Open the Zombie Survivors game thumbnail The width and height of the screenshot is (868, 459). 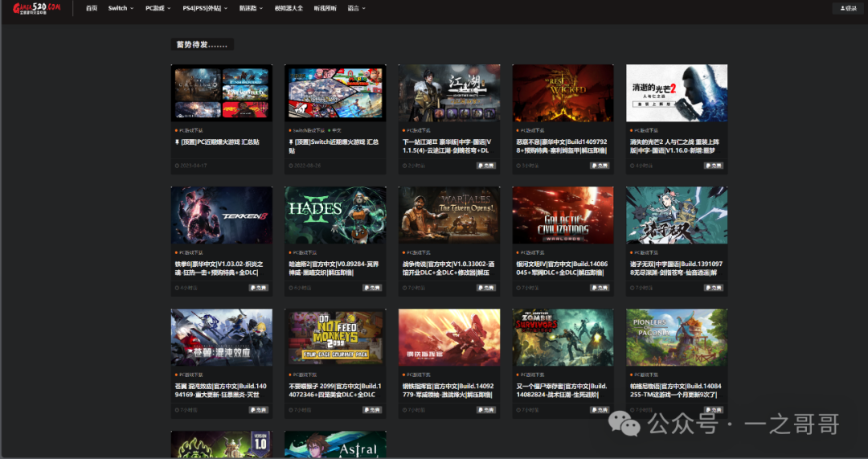tap(563, 338)
